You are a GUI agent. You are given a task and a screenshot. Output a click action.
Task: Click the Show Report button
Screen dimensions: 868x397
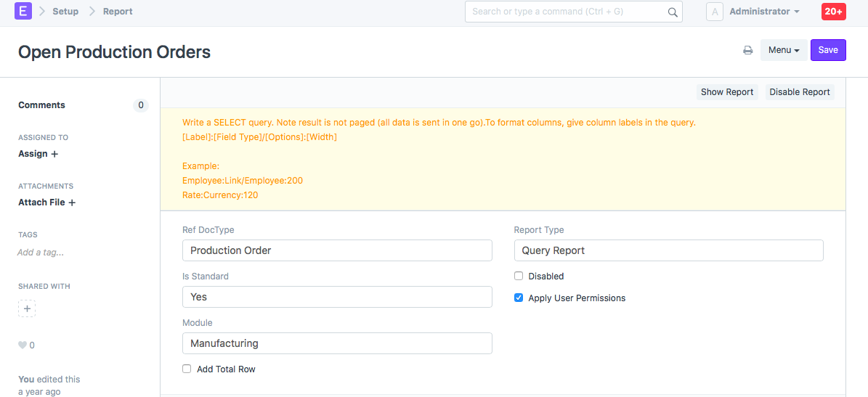(x=726, y=92)
